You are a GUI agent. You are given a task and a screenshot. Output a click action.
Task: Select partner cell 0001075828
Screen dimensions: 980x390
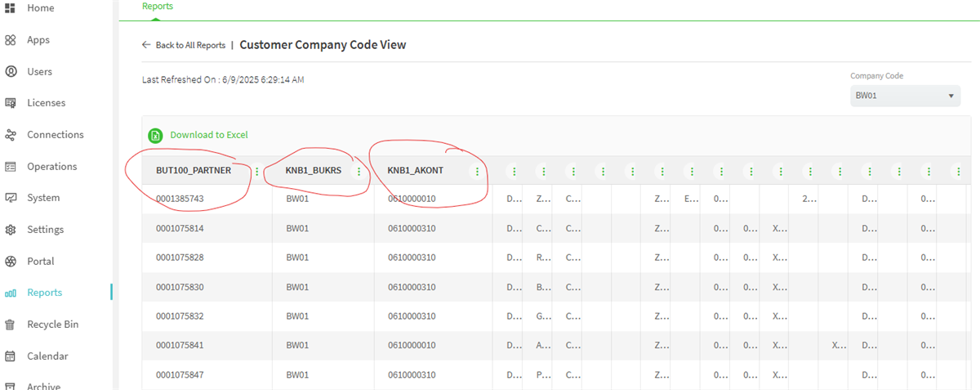coord(180,258)
